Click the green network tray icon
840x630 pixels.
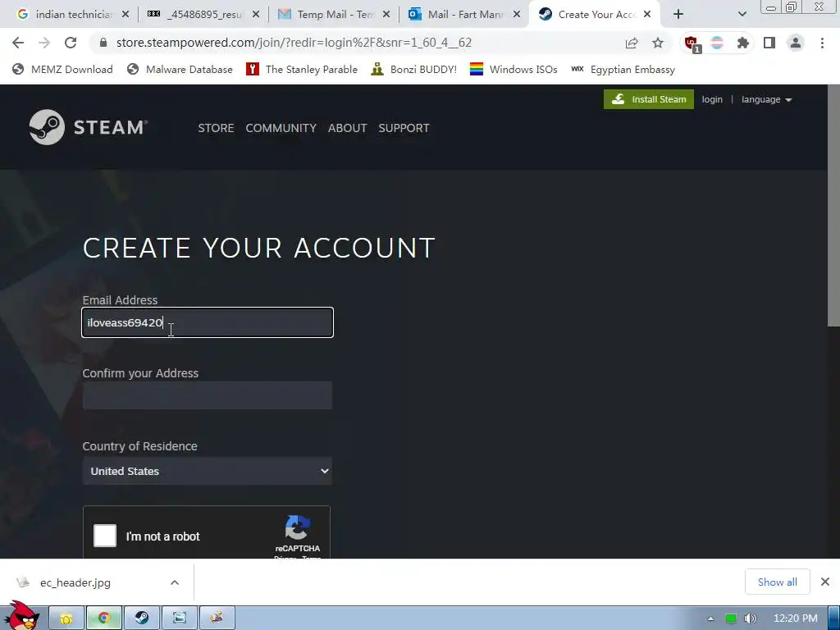(731, 619)
